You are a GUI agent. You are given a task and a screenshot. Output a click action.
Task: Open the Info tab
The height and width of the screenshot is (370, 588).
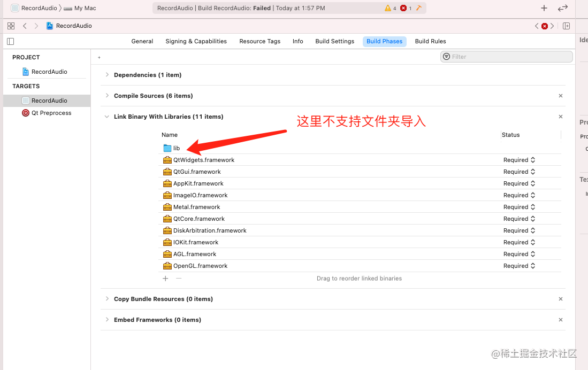(298, 41)
